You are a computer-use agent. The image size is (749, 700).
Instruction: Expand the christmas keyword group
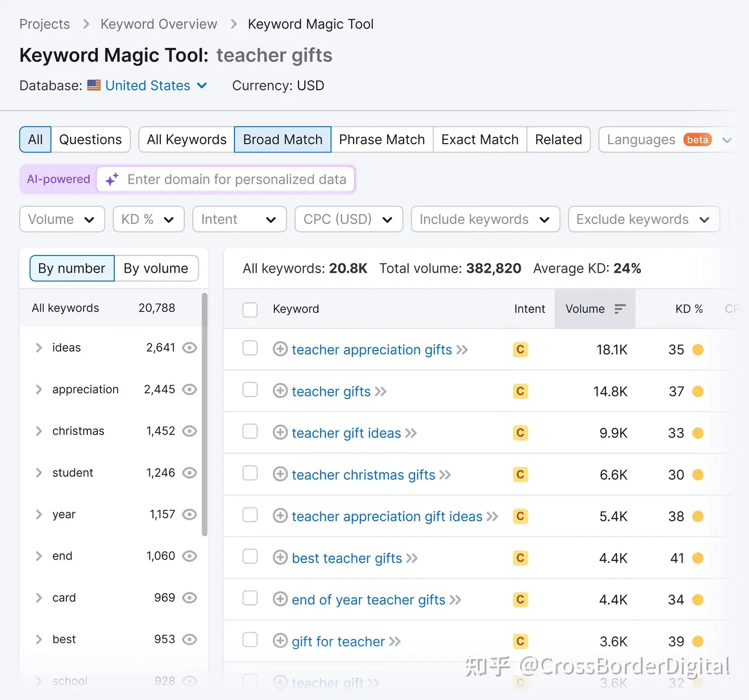(x=39, y=431)
